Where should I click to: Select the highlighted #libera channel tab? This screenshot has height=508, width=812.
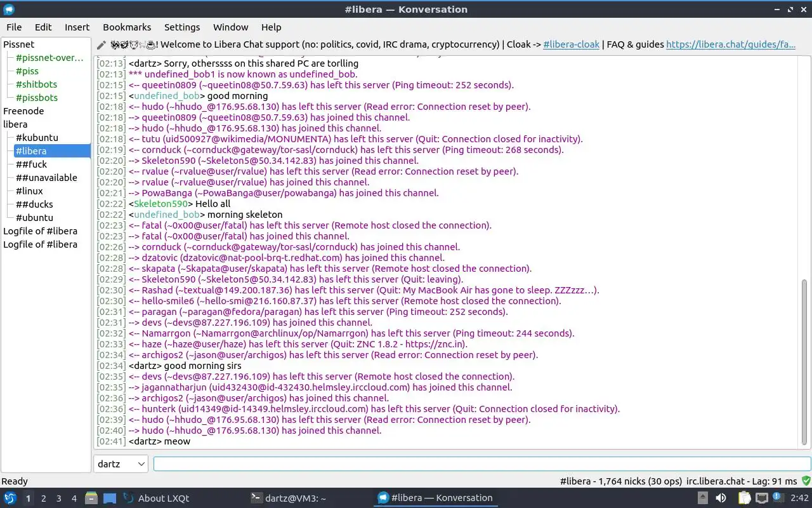click(x=52, y=151)
